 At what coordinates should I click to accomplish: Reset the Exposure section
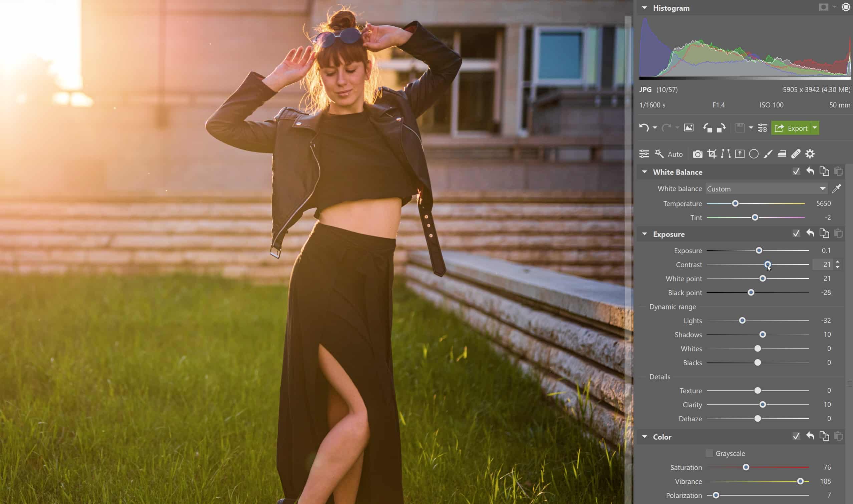click(x=810, y=234)
